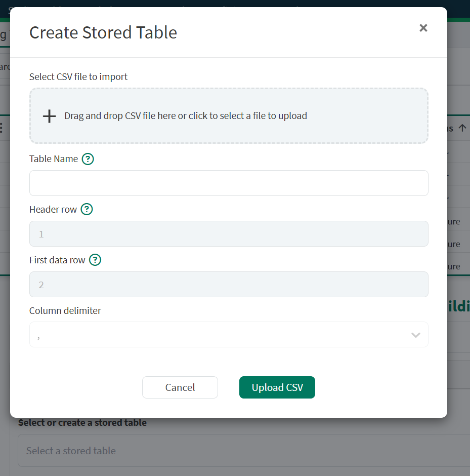Expand the Column delimiter chevron
This screenshot has width=470, height=476.
pyautogui.click(x=416, y=335)
